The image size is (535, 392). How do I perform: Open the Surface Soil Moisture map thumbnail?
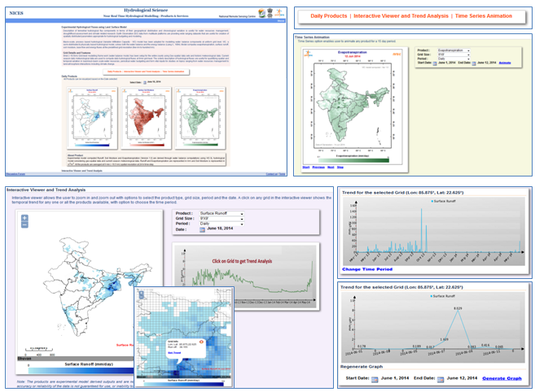tap(146, 118)
